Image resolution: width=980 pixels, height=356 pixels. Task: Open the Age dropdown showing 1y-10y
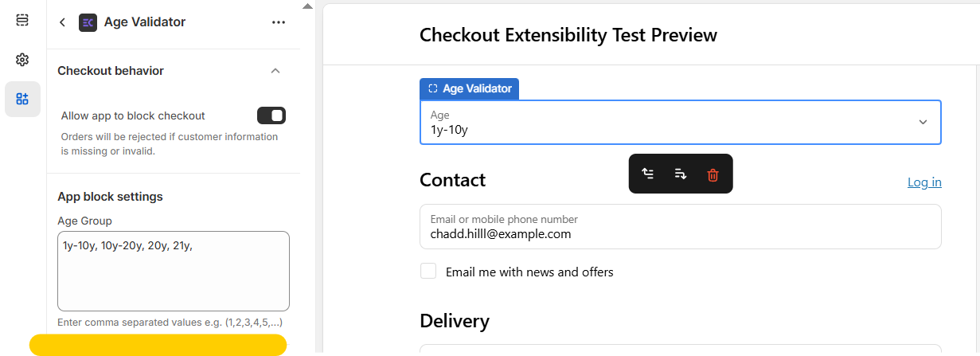[x=680, y=122]
